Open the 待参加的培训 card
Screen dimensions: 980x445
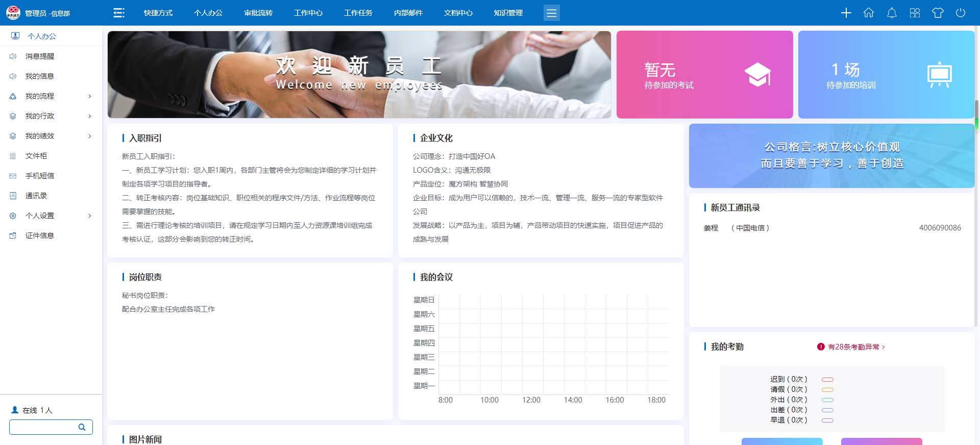coord(886,75)
